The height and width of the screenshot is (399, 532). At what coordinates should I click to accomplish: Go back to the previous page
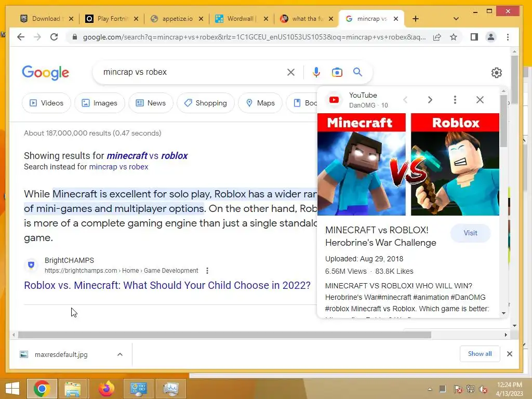click(21, 37)
